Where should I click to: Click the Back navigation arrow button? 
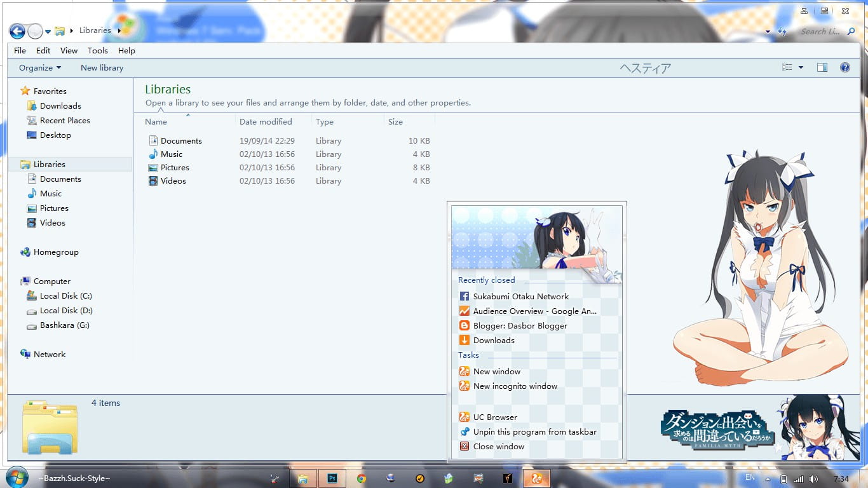[x=17, y=30]
